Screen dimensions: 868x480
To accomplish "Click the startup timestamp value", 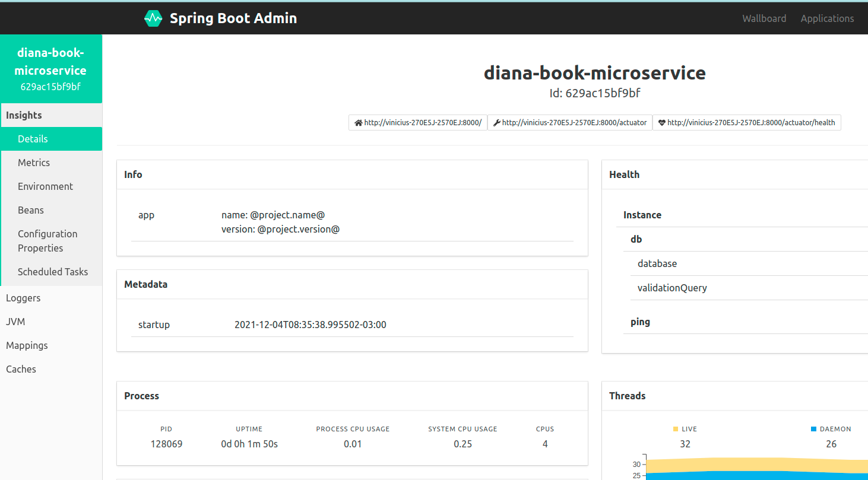I will [x=311, y=325].
